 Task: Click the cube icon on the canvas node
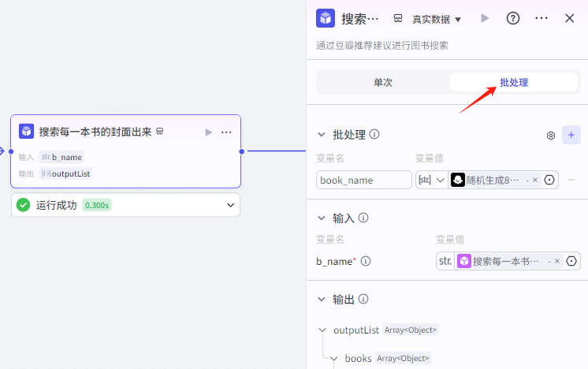point(26,131)
